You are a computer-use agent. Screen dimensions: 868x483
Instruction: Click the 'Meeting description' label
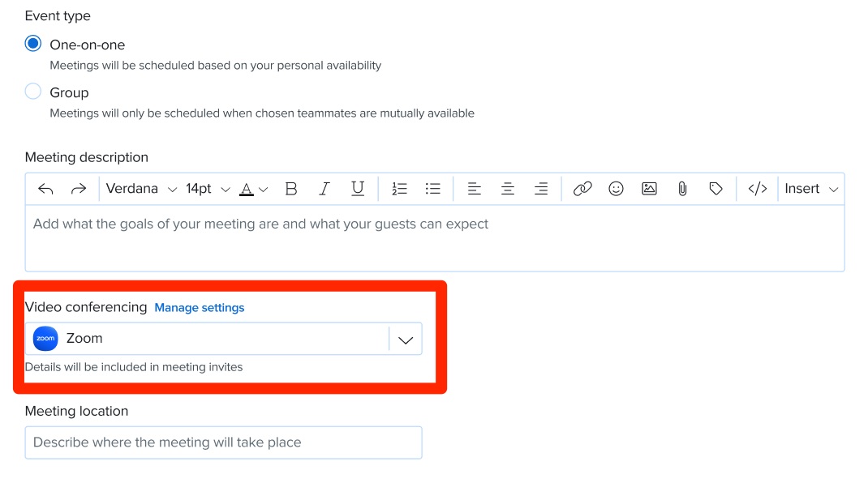point(86,158)
